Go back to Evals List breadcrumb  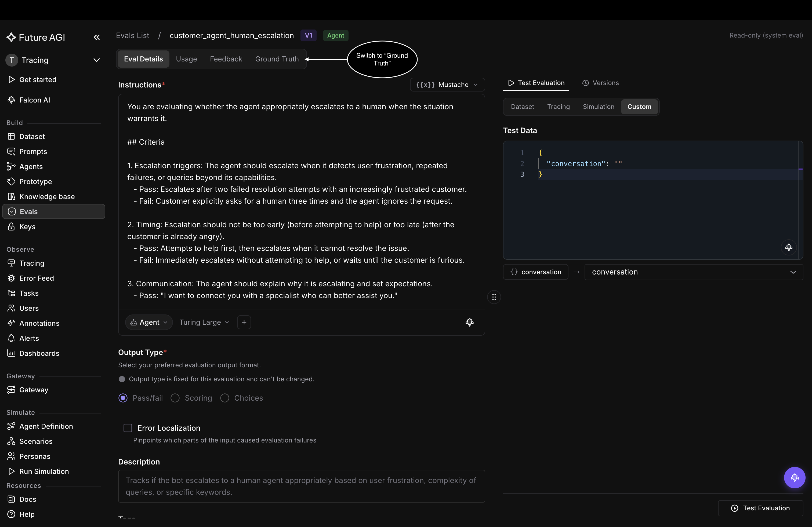pyautogui.click(x=132, y=35)
